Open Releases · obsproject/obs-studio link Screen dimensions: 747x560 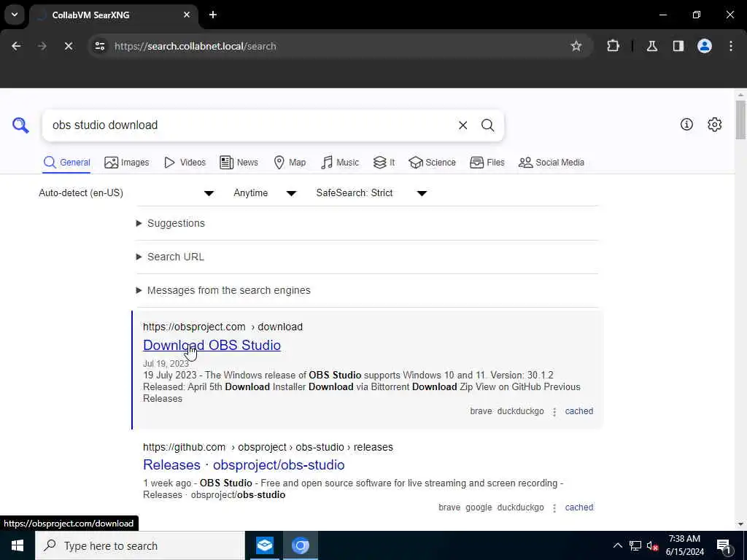click(244, 464)
